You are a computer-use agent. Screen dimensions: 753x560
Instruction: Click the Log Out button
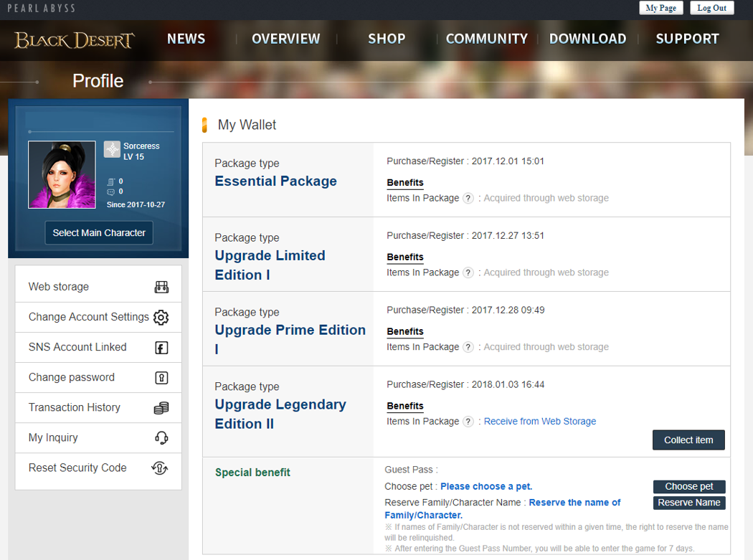[711, 8]
